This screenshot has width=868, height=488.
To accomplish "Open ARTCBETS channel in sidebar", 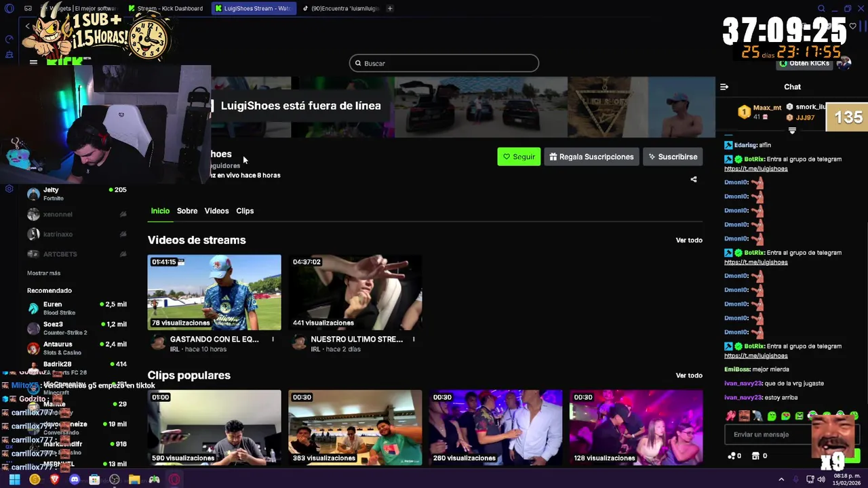I will (76, 254).
